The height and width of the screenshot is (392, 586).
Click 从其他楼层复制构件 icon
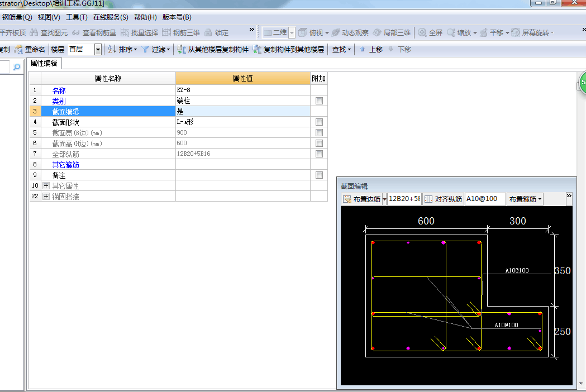click(x=182, y=49)
